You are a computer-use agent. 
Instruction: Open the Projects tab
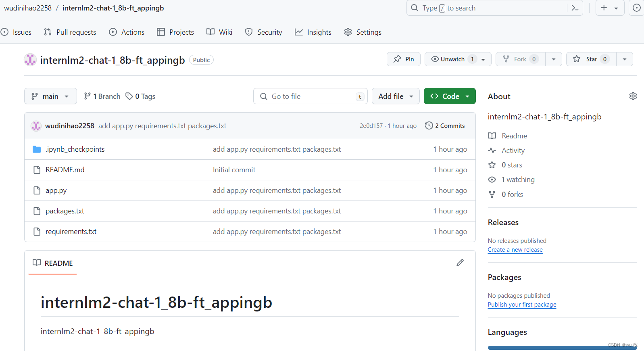[175, 32]
